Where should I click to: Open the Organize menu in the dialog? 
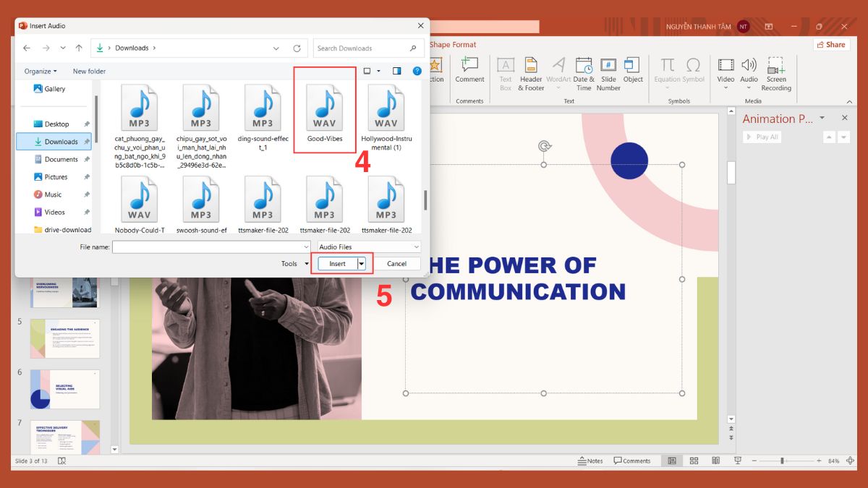[x=39, y=70]
